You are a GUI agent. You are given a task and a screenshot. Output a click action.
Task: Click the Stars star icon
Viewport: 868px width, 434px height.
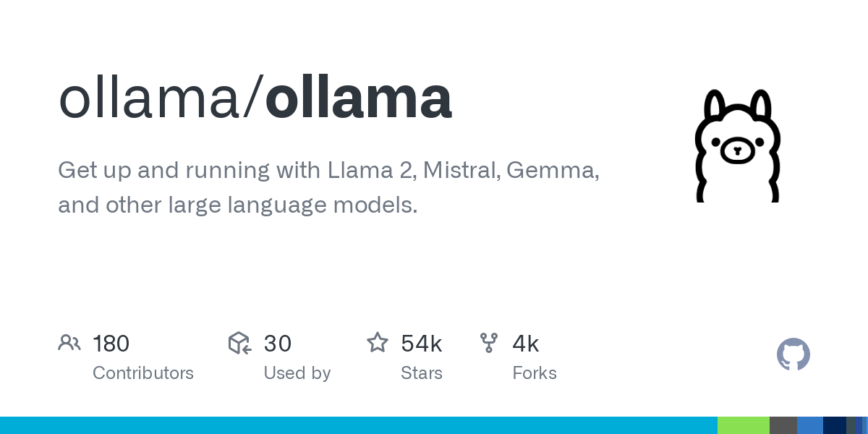[378, 342]
